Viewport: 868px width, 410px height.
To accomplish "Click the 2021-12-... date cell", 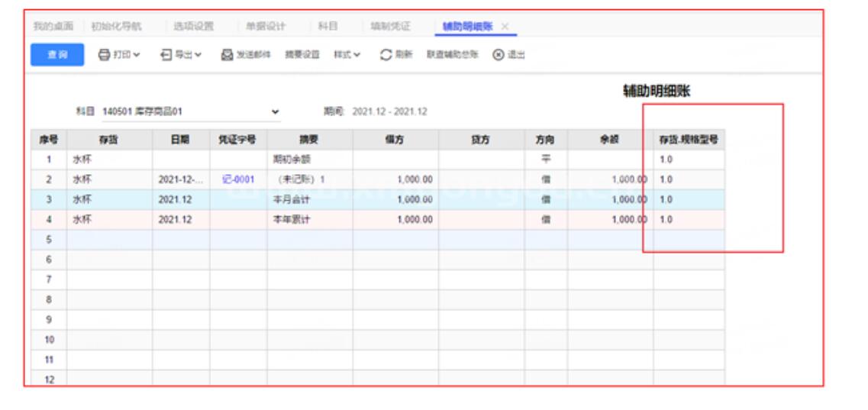I will coord(181,180).
